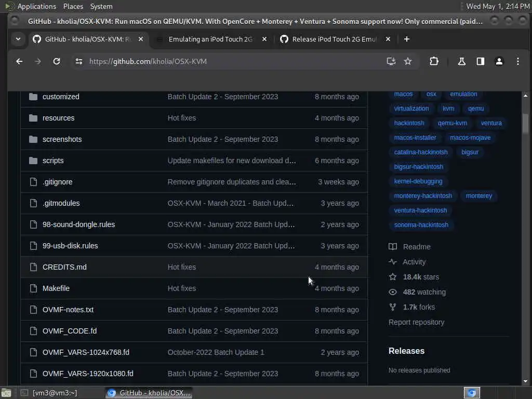
Task: Select the GitHub kholia/OSX-KVM tab
Action: pyautogui.click(x=88, y=39)
